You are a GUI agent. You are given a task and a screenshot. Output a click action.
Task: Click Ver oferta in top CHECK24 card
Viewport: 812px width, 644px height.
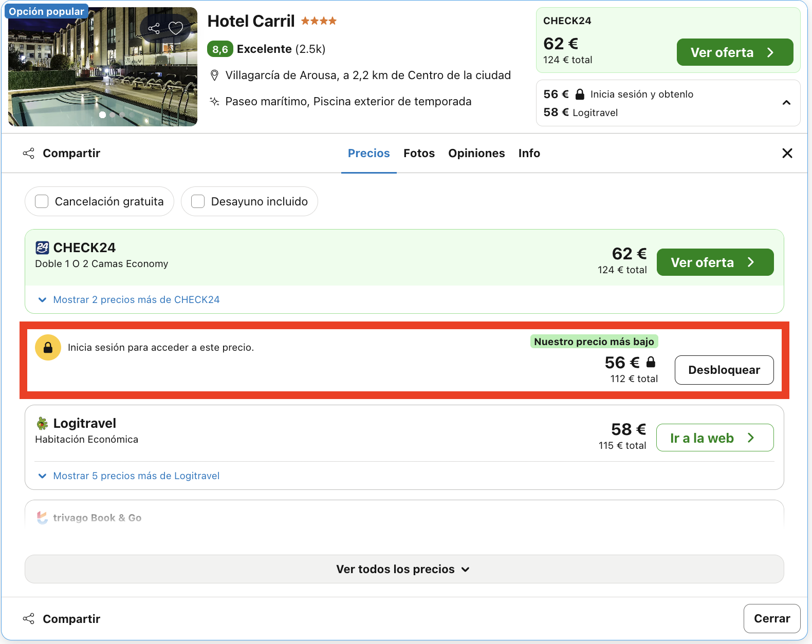(x=735, y=52)
